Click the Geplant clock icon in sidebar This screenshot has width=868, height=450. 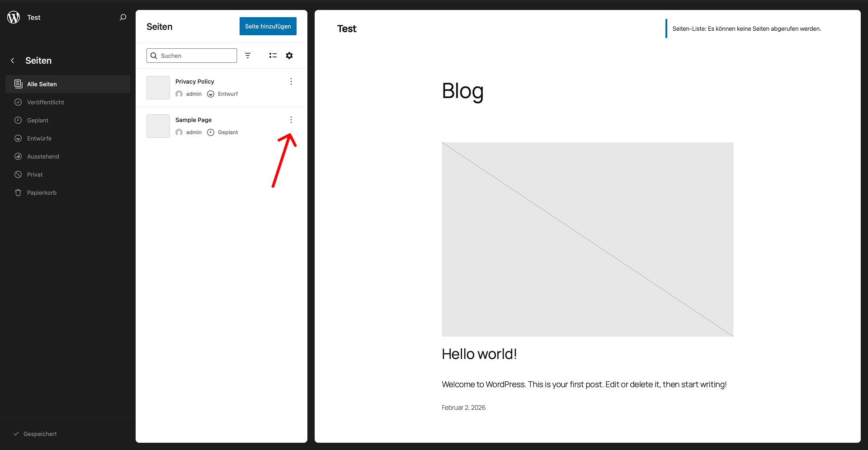(x=18, y=120)
